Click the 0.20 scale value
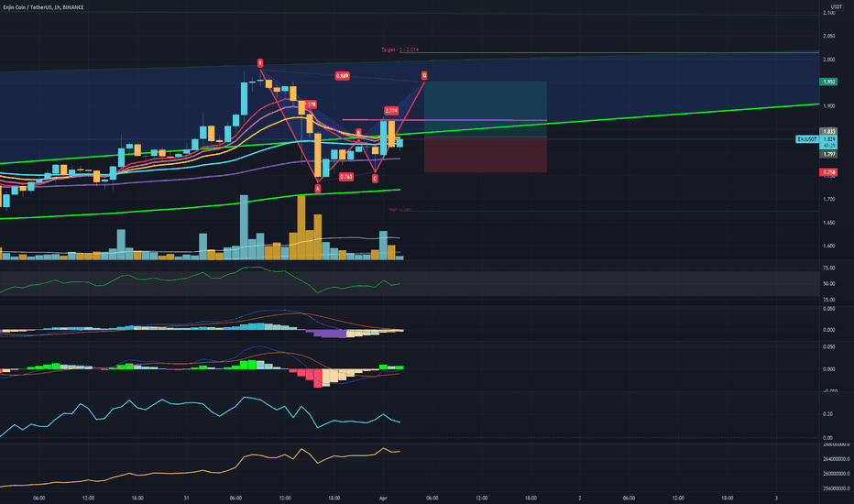The width and height of the screenshot is (854, 504). [x=827, y=414]
